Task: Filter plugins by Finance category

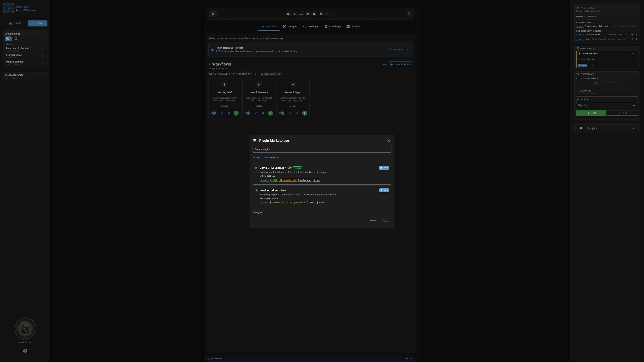Action: tap(265, 157)
